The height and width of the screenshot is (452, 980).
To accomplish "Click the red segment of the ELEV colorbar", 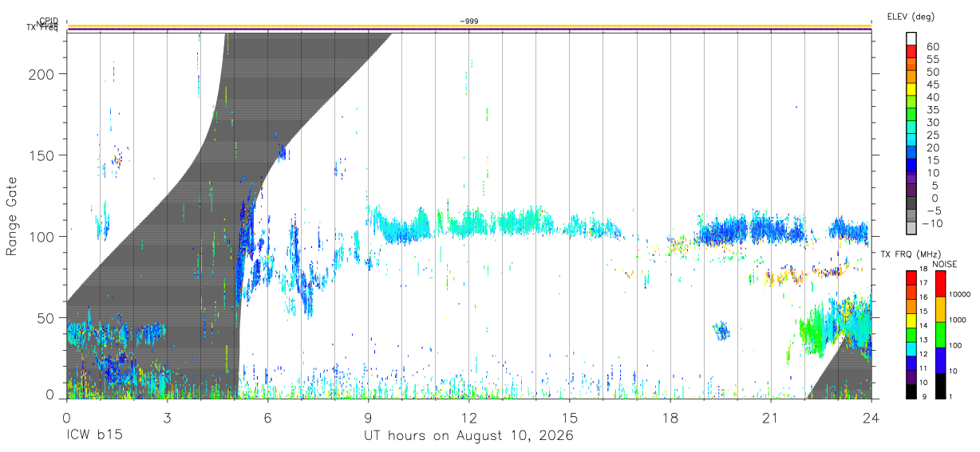I will click(911, 51).
